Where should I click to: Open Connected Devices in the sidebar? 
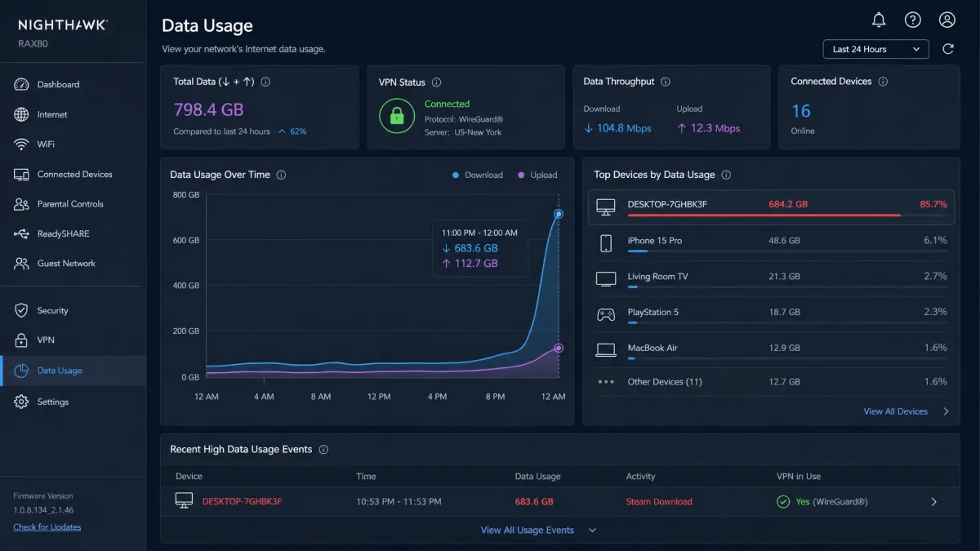(73, 174)
